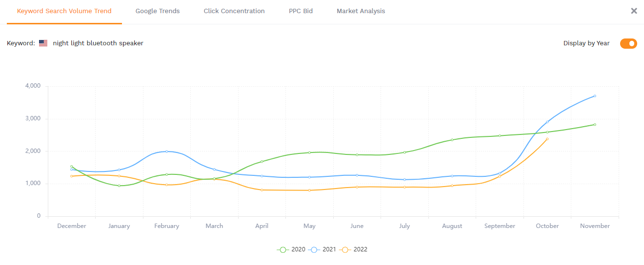Click the US flag icon
Image resolution: width=644 pixels, height=265 pixels.
coord(43,43)
